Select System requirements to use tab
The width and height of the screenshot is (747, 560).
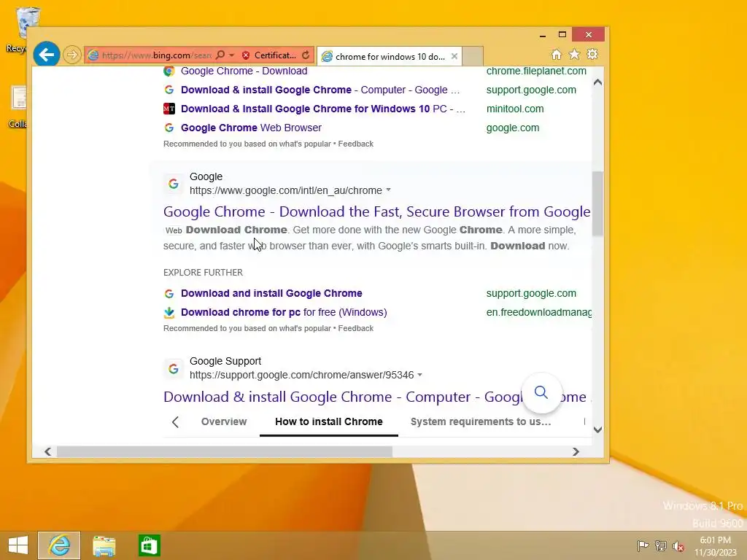pyautogui.click(x=481, y=421)
